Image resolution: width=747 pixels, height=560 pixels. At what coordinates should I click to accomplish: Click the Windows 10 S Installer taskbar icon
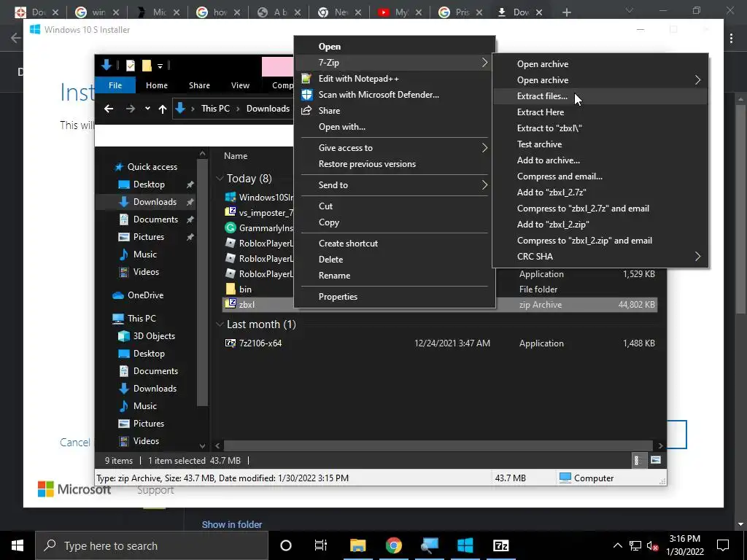465,545
